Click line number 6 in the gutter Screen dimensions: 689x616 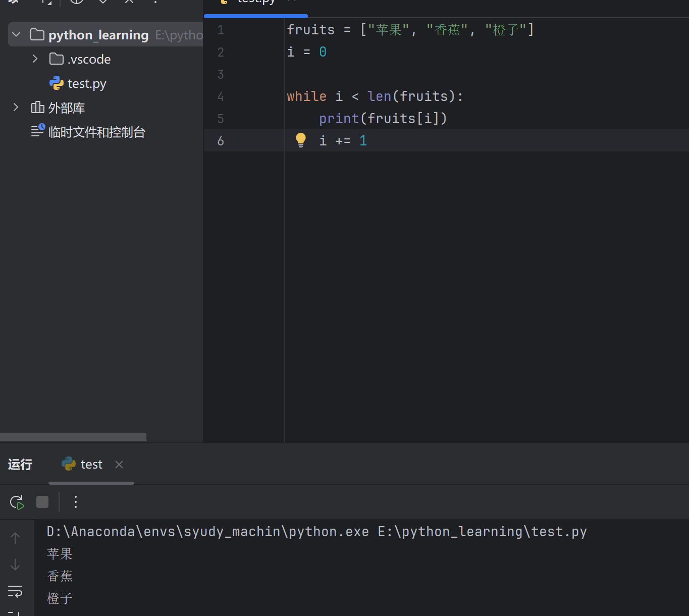(x=221, y=141)
